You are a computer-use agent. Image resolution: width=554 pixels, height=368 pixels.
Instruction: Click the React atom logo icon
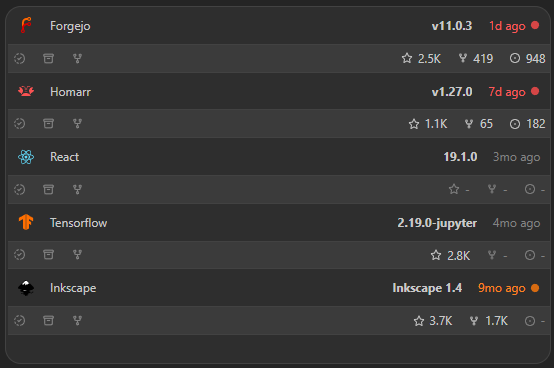pos(26,157)
